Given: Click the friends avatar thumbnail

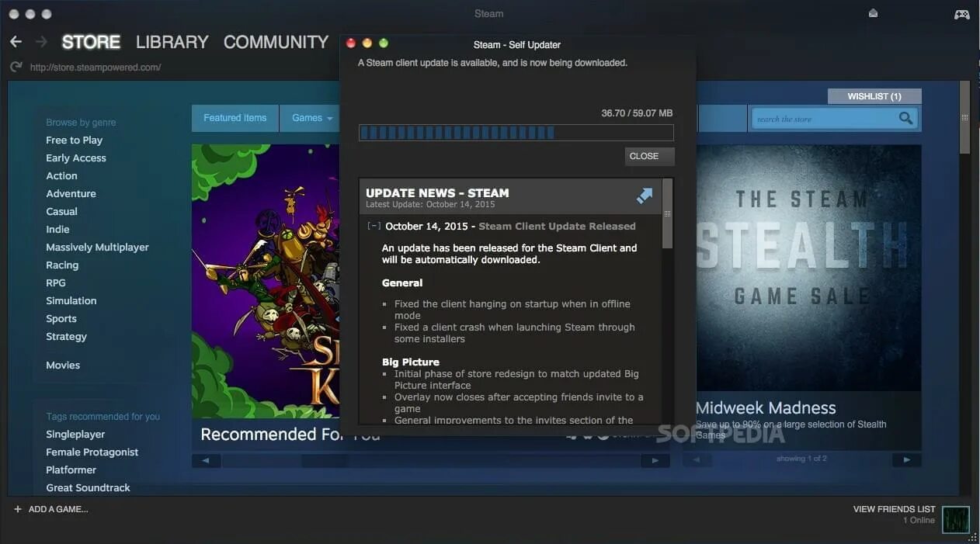Looking at the screenshot, I should pos(956,520).
